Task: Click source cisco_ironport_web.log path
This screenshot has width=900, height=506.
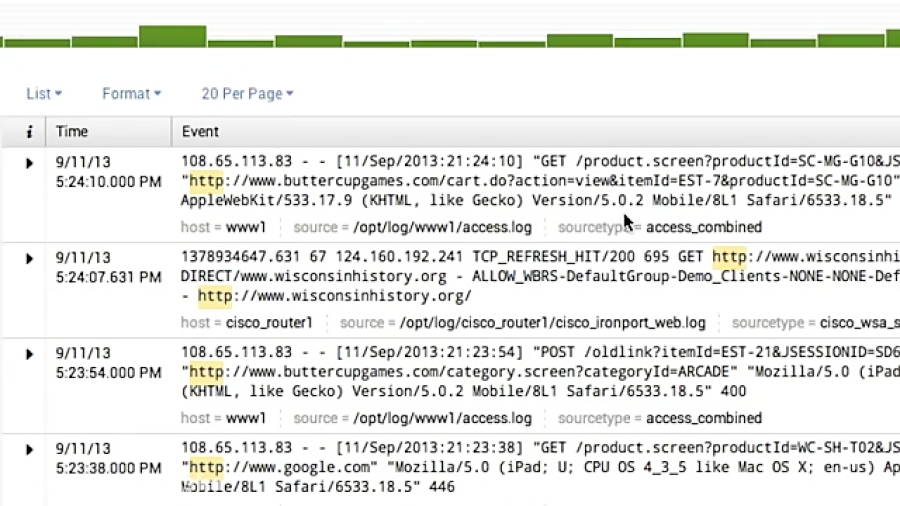Action: tap(553, 322)
